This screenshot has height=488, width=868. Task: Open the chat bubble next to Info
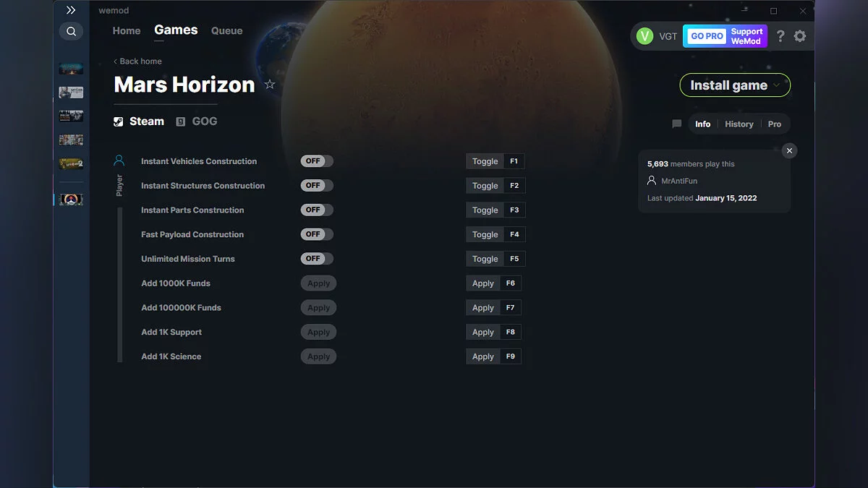tap(676, 124)
